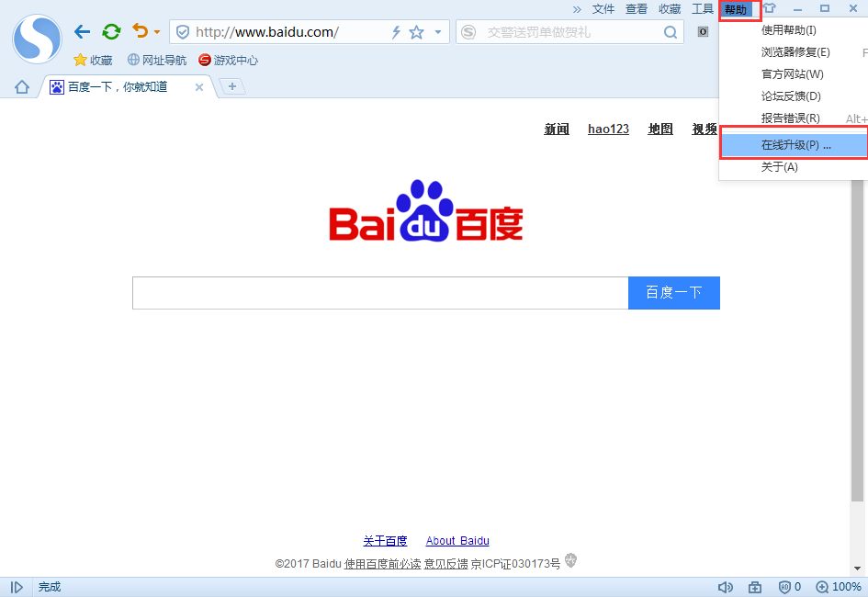Toggle the bookmark star in address bar
The image size is (868, 597).
[416, 30]
